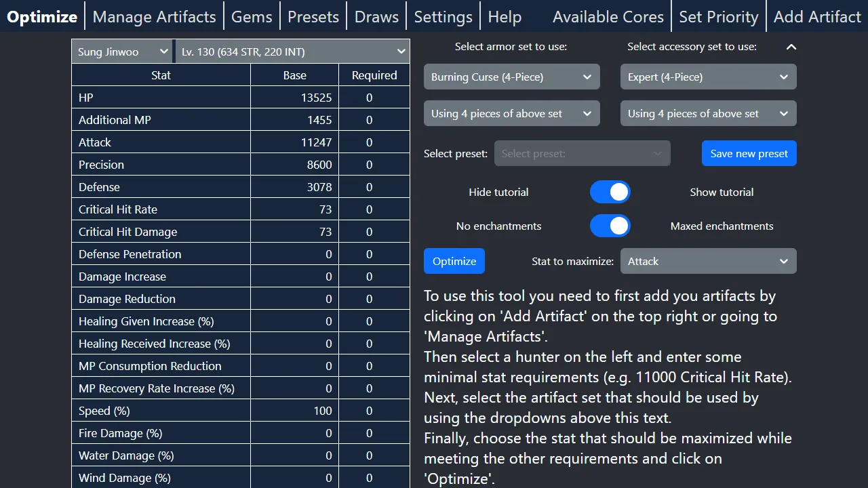Navigate to the Gems section
The height and width of the screenshot is (488, 868).
click(x=252, y=16)
